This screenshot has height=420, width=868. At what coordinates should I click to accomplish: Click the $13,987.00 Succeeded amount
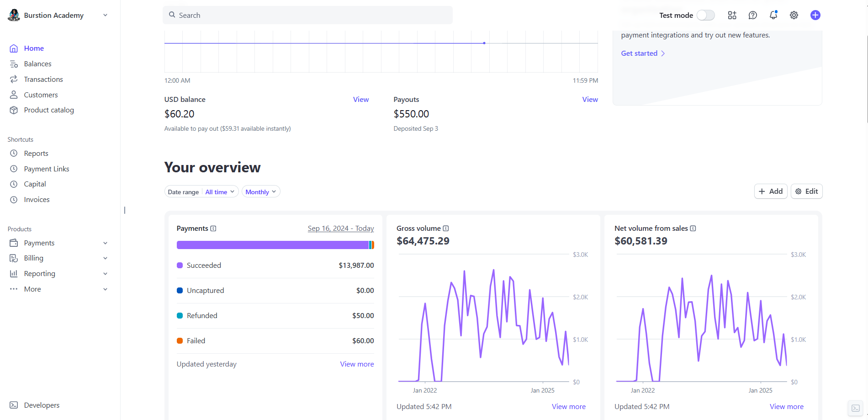click(356, 266)
